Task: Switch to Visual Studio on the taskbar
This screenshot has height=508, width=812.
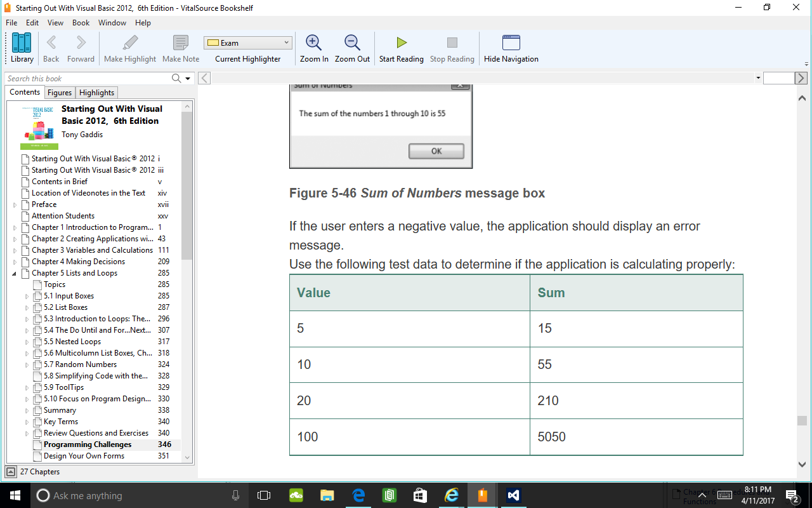Action: point(513,495)
